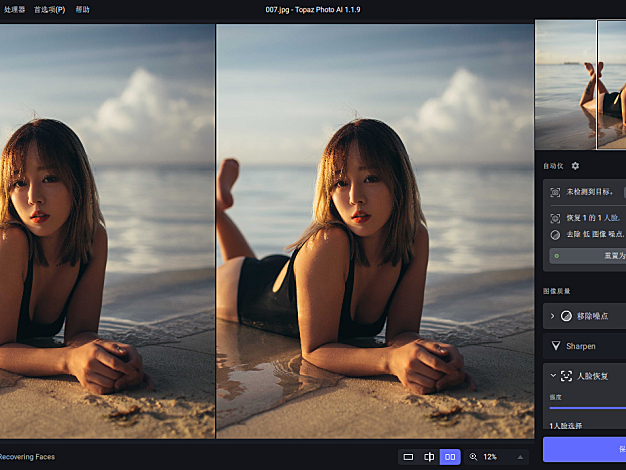Click the zoom magnifier icon

point(474,457)
